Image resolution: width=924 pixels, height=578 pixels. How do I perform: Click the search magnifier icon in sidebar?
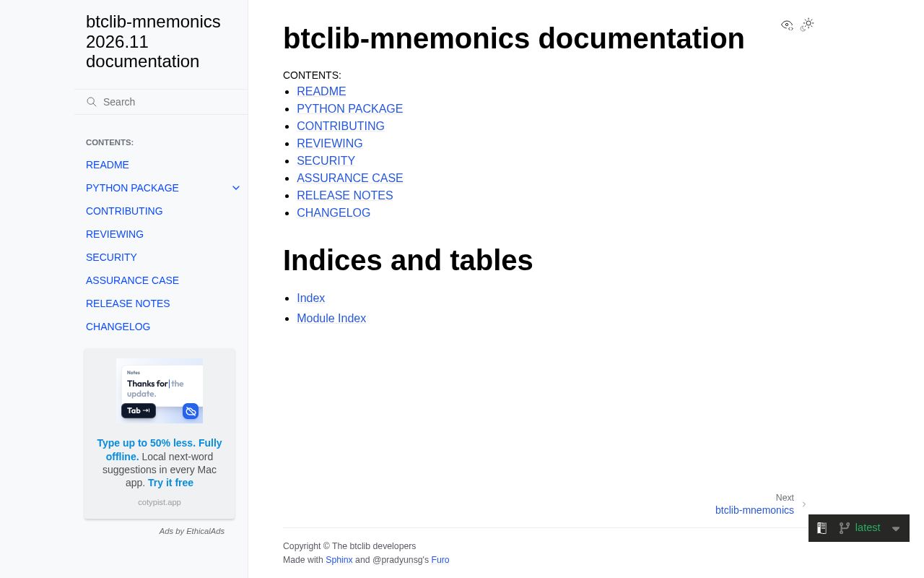tap(92, 102)
